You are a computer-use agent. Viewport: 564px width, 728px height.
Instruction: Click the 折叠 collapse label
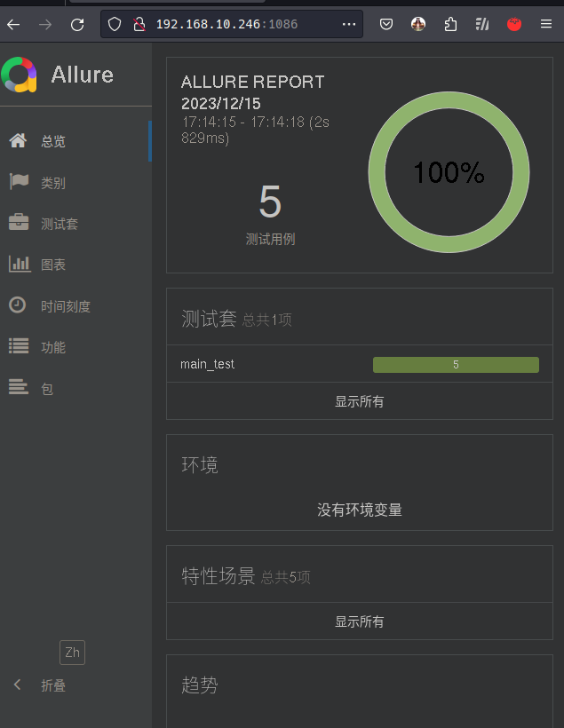[x=53, y=685]
